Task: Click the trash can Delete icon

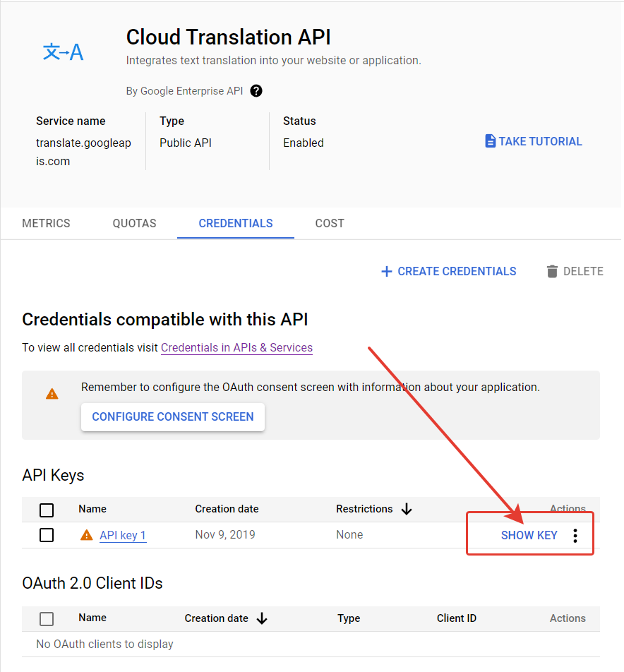Action: 552,271
